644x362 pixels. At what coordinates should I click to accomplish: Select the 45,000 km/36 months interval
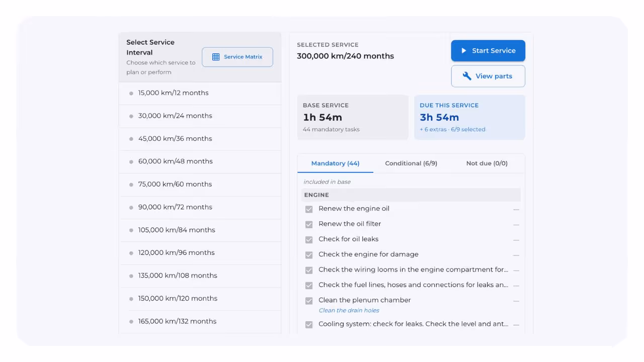pos(200,139)
